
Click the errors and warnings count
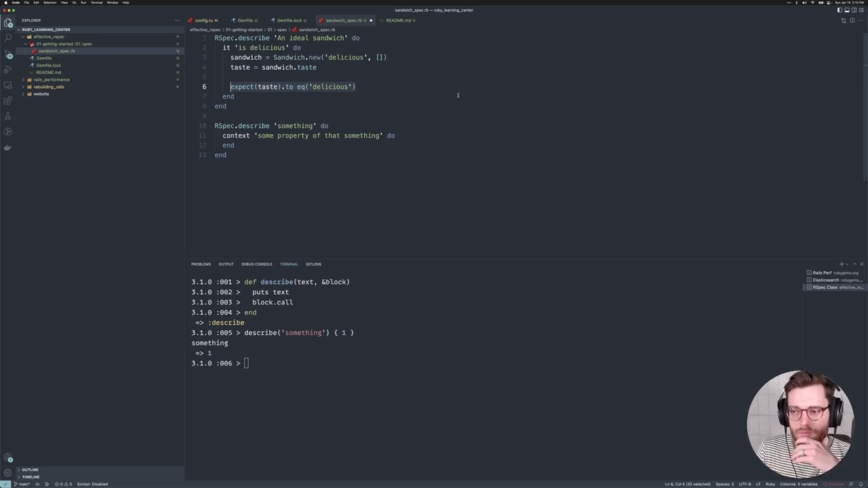tap(63, 484)
